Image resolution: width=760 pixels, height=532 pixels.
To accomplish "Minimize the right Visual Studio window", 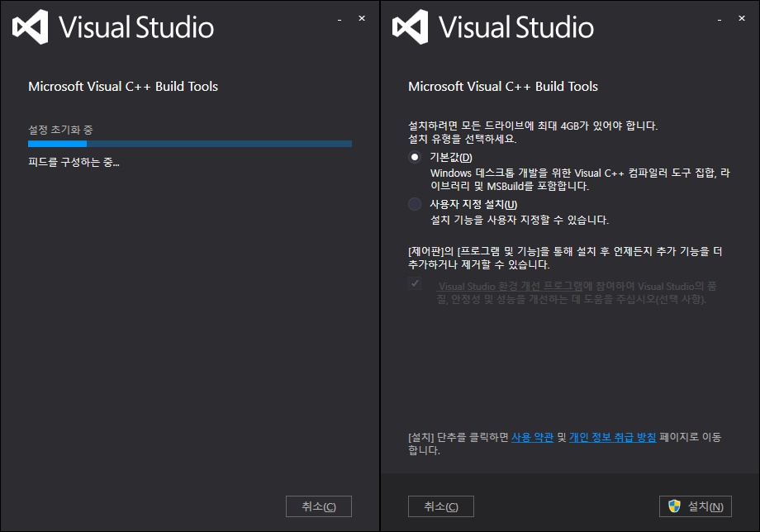I will (x=720, y=19).
